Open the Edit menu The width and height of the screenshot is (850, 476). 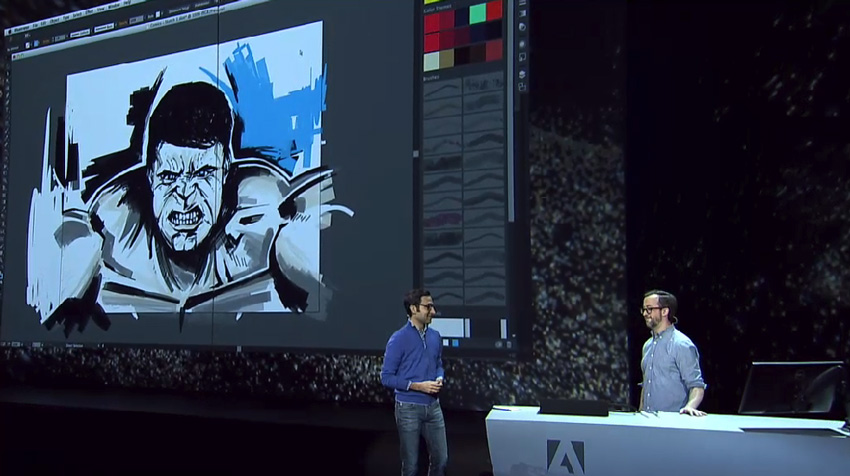(x=43, y=23)
